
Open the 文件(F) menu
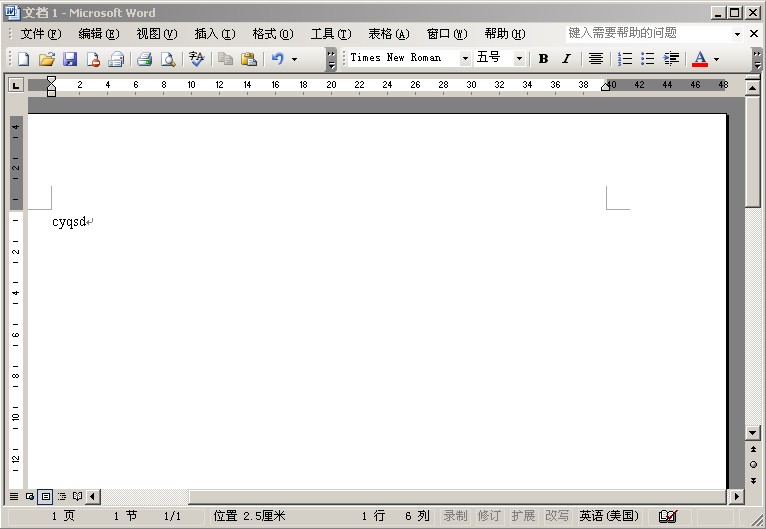(x=41, y=34)
